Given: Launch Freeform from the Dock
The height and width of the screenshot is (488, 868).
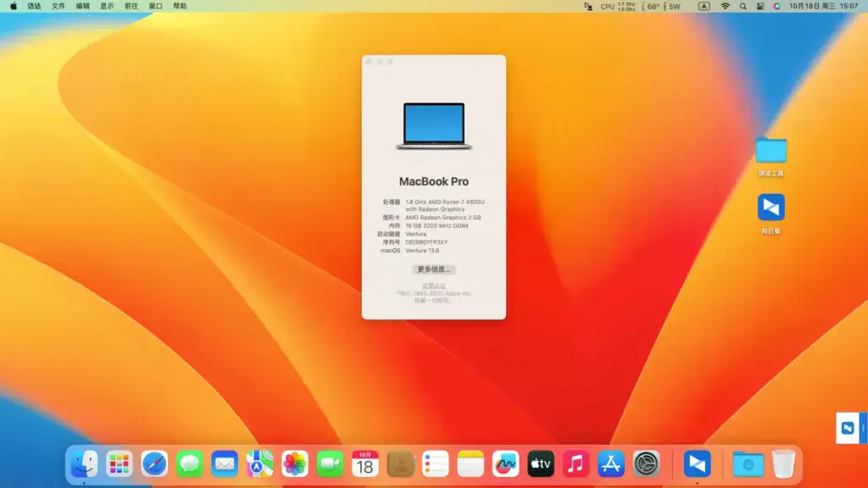Looking at the screenshot, I should point(505,463).
